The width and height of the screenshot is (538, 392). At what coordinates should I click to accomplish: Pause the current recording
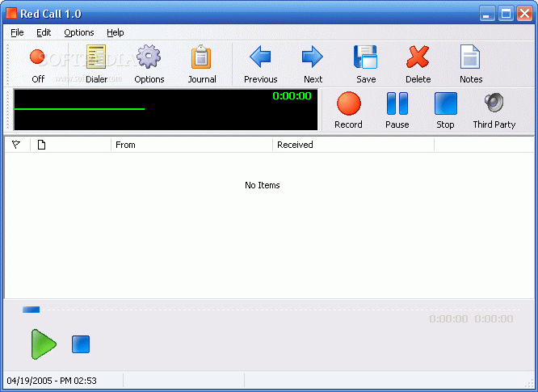[x=397, y=110]
